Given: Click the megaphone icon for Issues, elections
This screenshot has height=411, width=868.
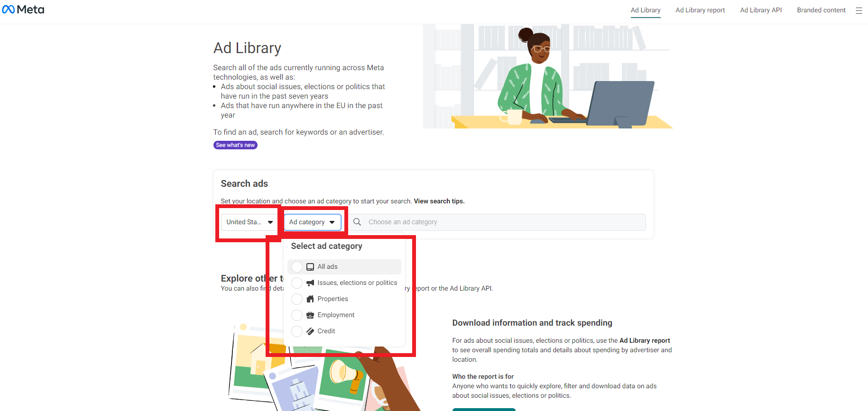Looking at the screenshot, I should [310, 283].
